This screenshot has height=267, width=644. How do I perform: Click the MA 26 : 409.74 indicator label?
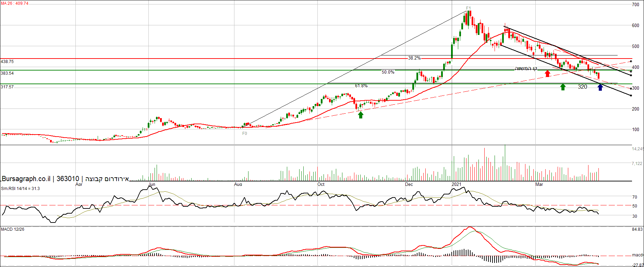click(15, 3)
